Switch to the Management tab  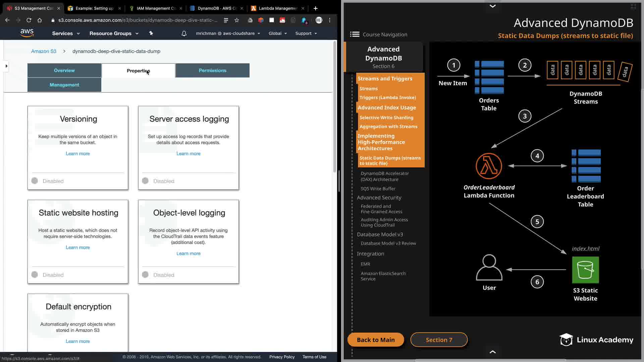[x=64, y=85]
